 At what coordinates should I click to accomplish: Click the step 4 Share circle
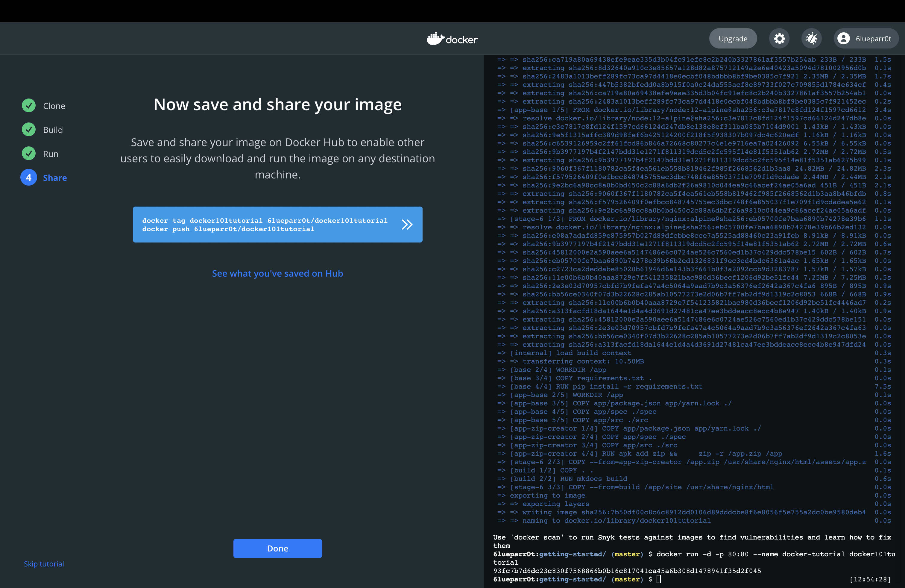tap(28, 177)
